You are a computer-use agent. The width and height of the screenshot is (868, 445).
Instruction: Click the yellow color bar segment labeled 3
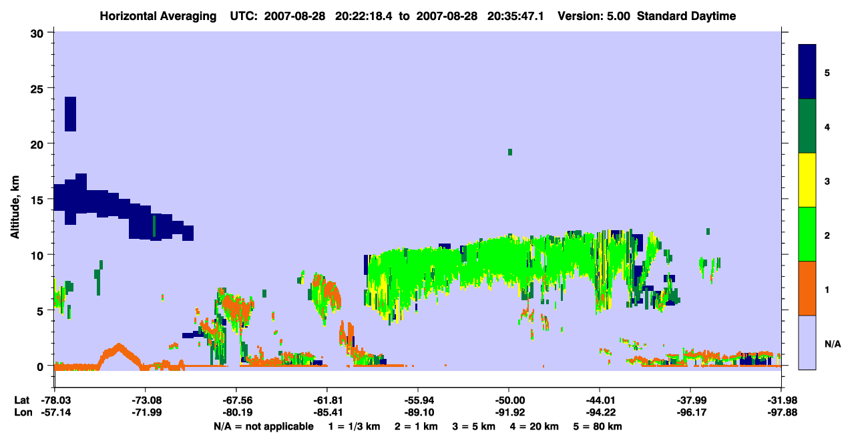coord(807,180)
